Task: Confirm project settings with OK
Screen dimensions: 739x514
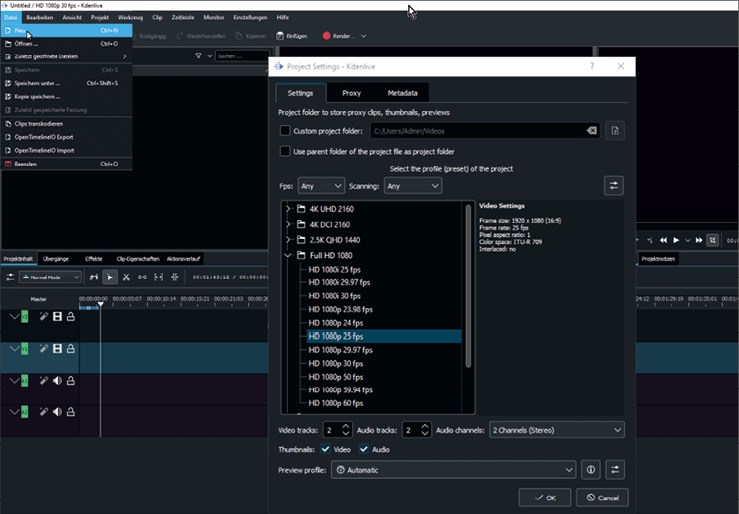Action: coord(545,497)
